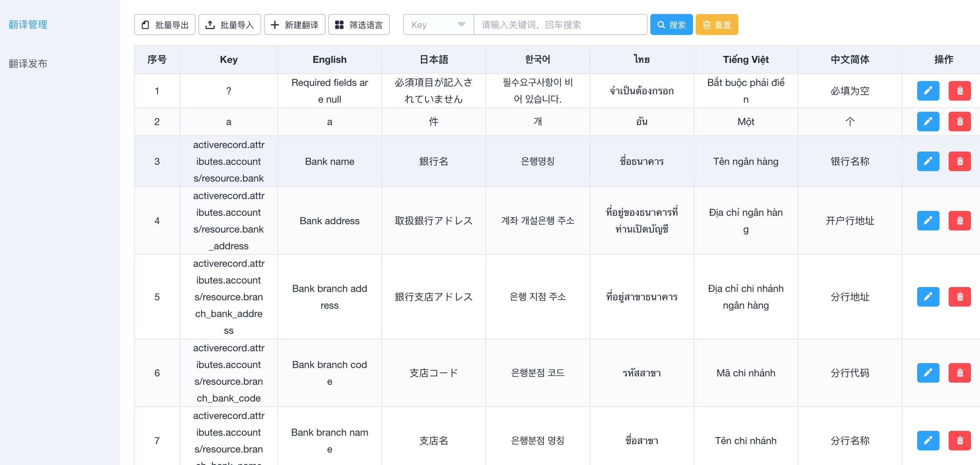The height and width of the screenshot is (465, 980).
Task: Delete the Bank branch name row
Action: pyautogui.click(x=959, y=441)
